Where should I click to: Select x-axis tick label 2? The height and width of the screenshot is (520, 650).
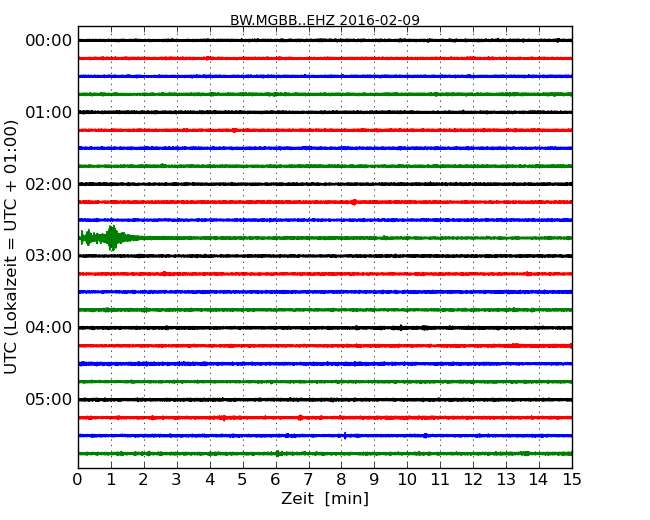tap(143, 480)
